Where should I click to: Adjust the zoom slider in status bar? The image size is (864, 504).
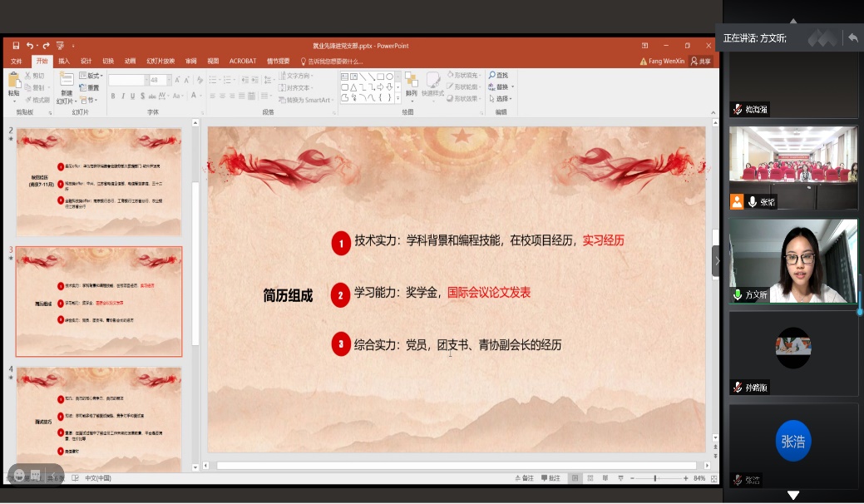pos(655,478)
